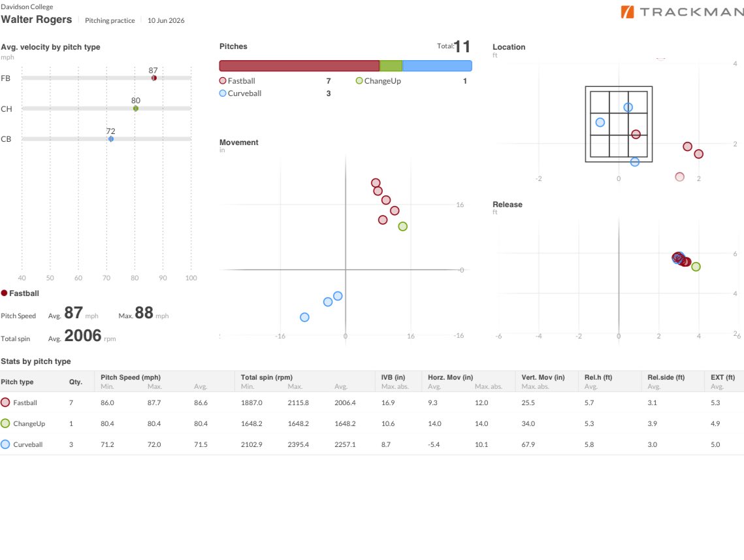Click the Curveball row circle in stats table
The width and height of the screenshot is (744, 560).
coord(5,445)
